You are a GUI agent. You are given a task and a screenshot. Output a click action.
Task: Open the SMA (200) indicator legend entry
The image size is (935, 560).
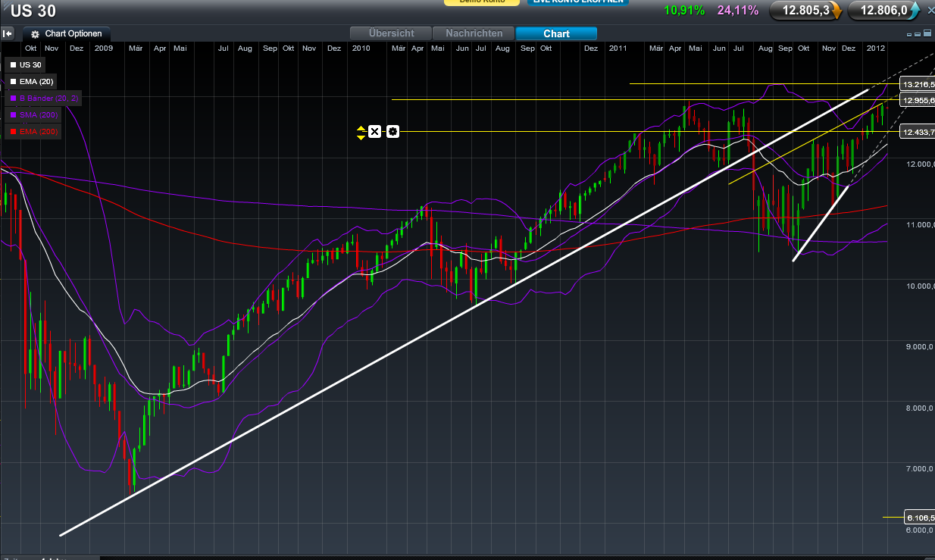(32, 114)
